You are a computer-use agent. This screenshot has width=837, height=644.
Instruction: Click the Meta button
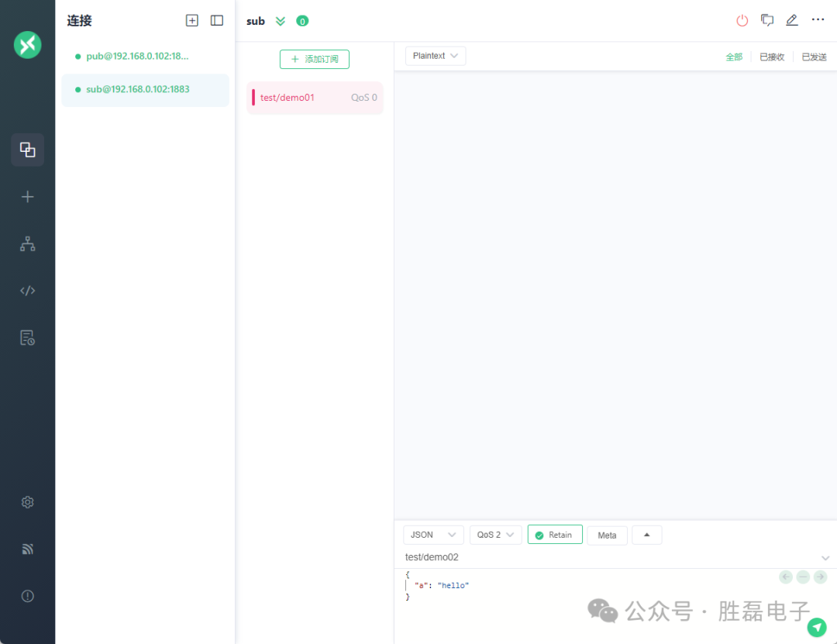[607, 535]
